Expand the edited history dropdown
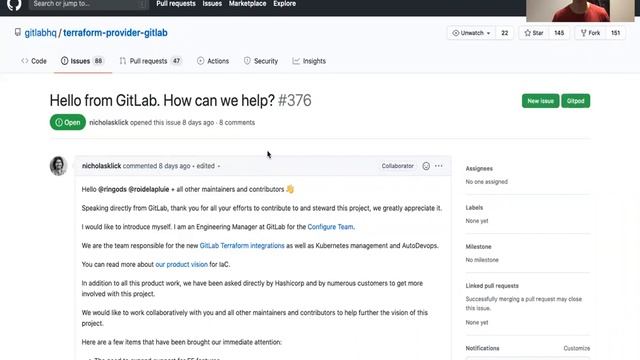 [208, 166]
